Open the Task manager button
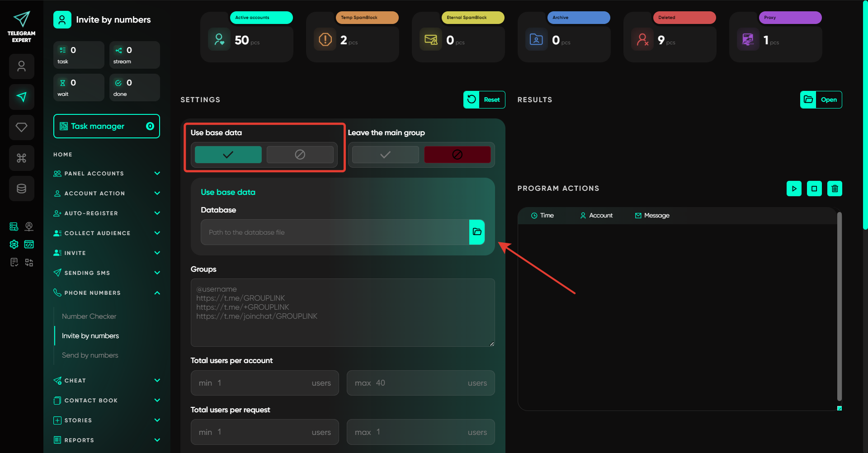 [106, 126]
